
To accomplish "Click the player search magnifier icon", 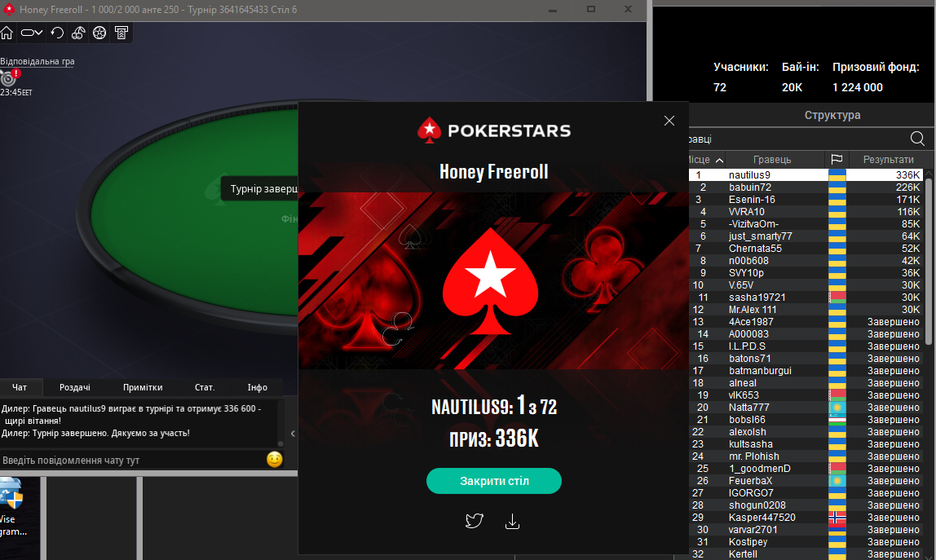I will pyautogui.click(x=917, y=139).
